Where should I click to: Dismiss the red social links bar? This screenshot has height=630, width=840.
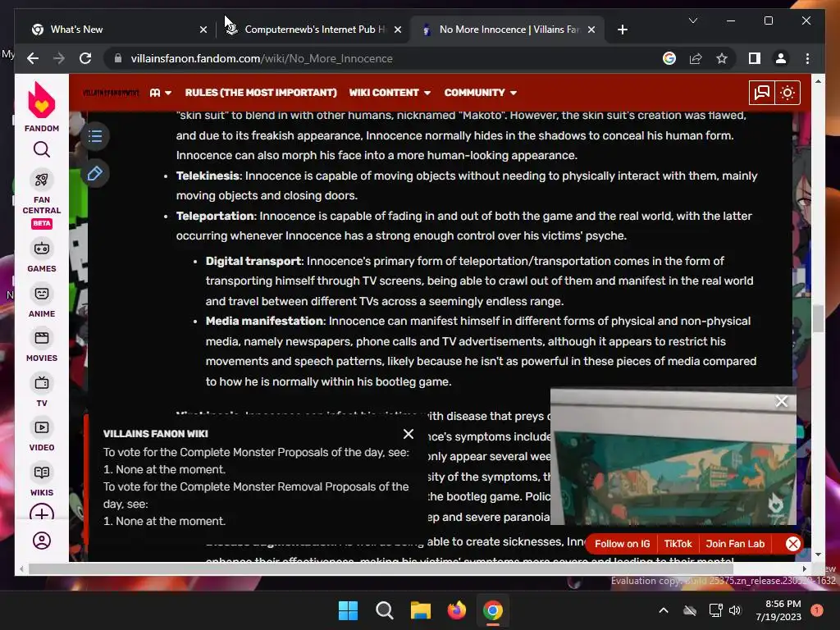pos(793,544)
